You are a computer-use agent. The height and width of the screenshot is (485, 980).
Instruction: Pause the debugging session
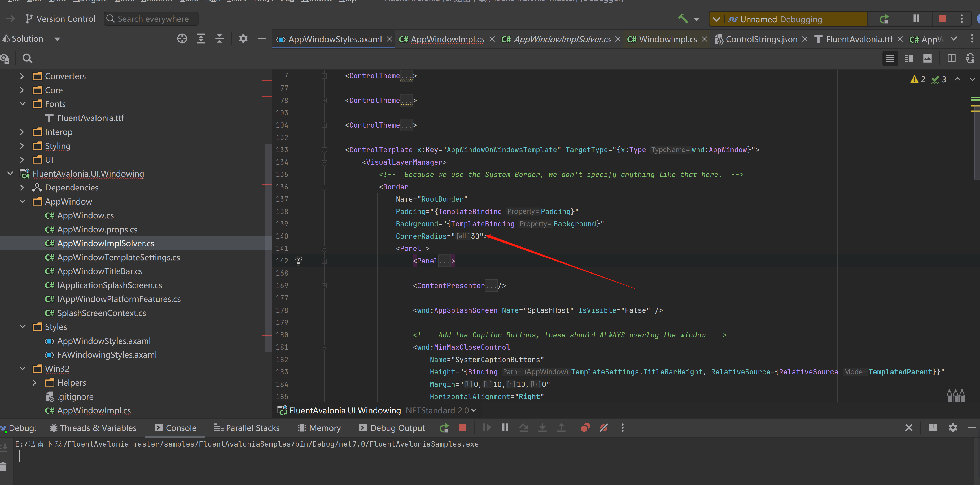(916, 19)
